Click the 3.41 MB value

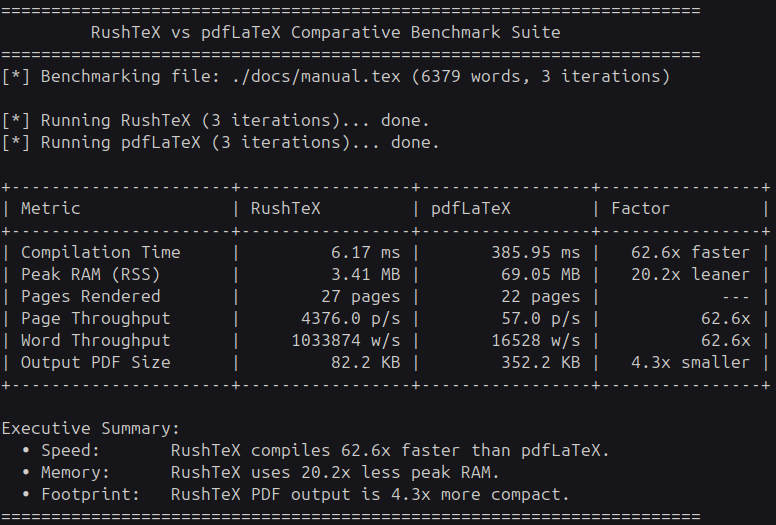(x=365, y=275)
